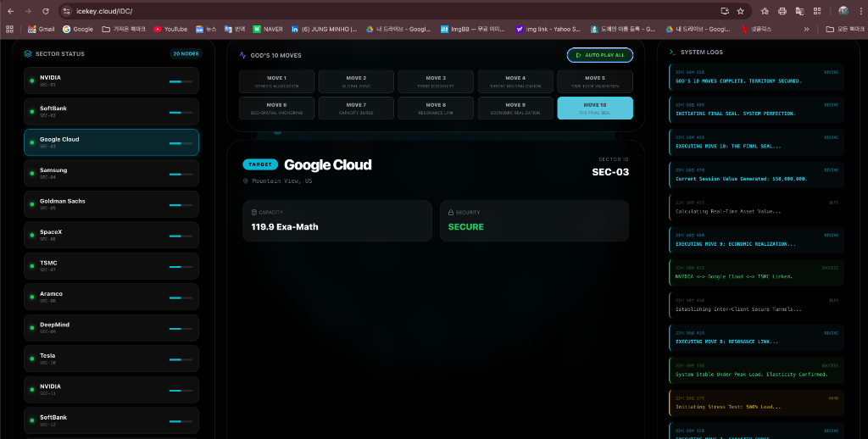Open the Google bookmark
This screenshot has width=868, height=439.
tap(78, 29)
